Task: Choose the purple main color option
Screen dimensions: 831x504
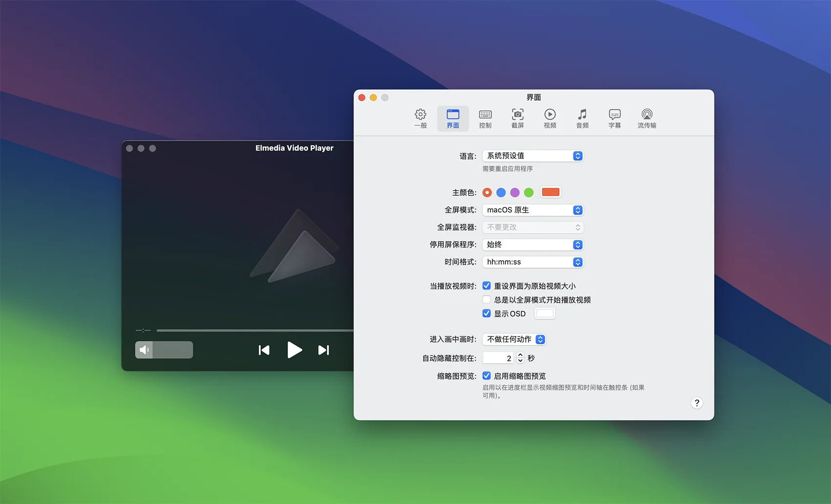Action: tap(515, 192)
